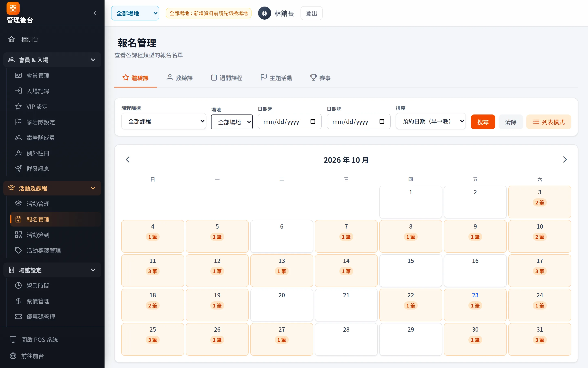Open 例外註冊
Screen dimensions: 588x368
56,153
